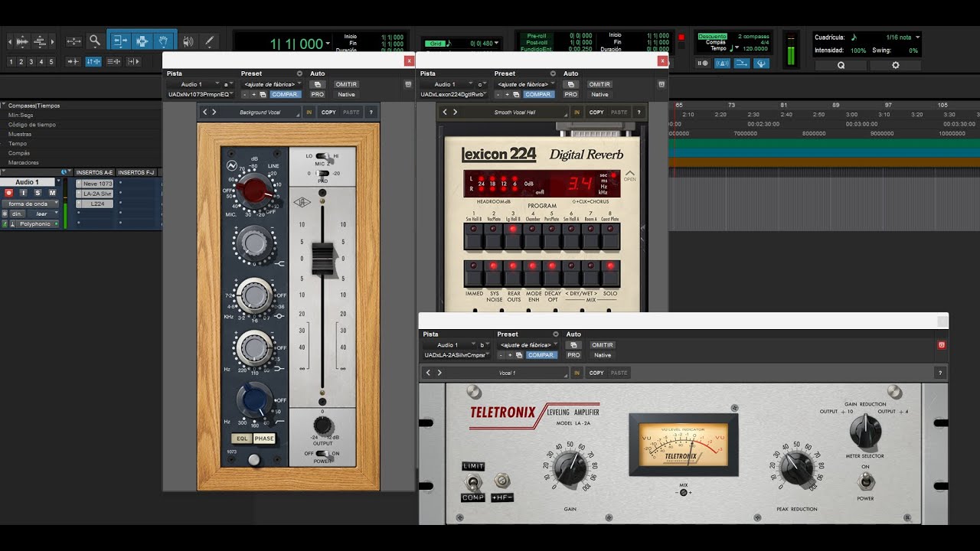Image resolution: width=980 pixels, height=551 pixels.
Task: Select the Pencil tool
Action: coord(208,41)
